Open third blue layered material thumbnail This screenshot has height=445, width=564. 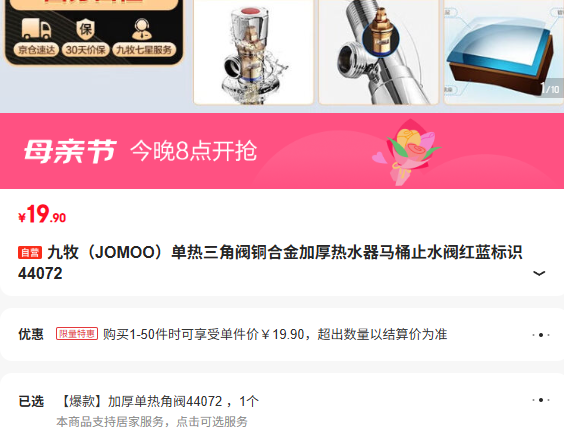click(x=504, y=52)
